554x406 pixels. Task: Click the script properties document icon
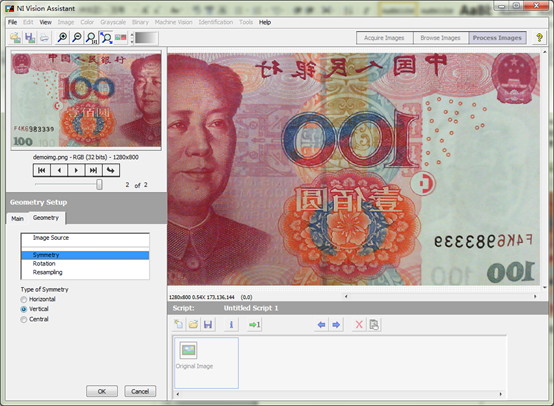pyautogui.click(x=374, y=324)
